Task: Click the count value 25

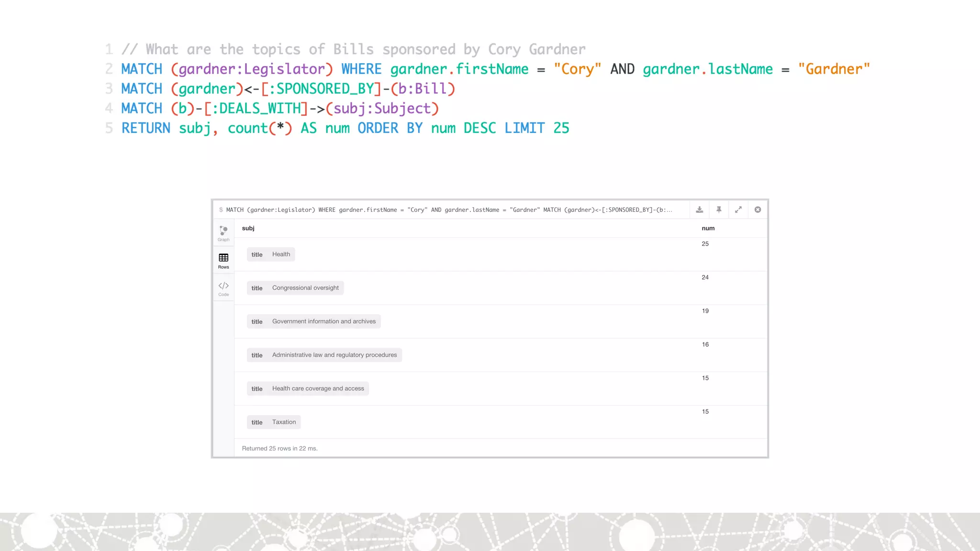Action: (705, 244)
